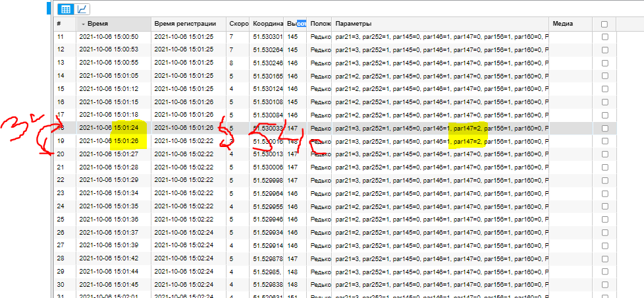The image size is (644, 298).
Task: Switch to the table view icon
Action: [66, 9]
